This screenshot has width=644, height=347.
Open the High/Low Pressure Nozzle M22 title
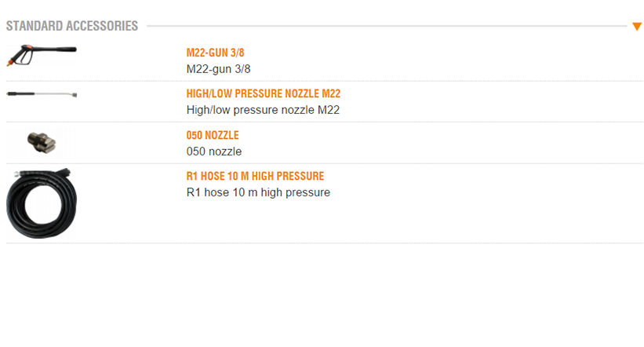point(263,93)
